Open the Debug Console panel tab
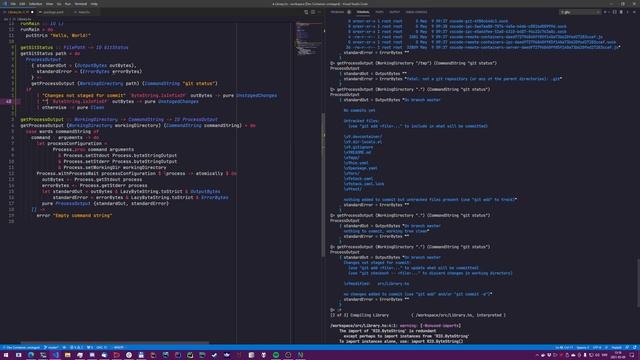 point(416,12)
